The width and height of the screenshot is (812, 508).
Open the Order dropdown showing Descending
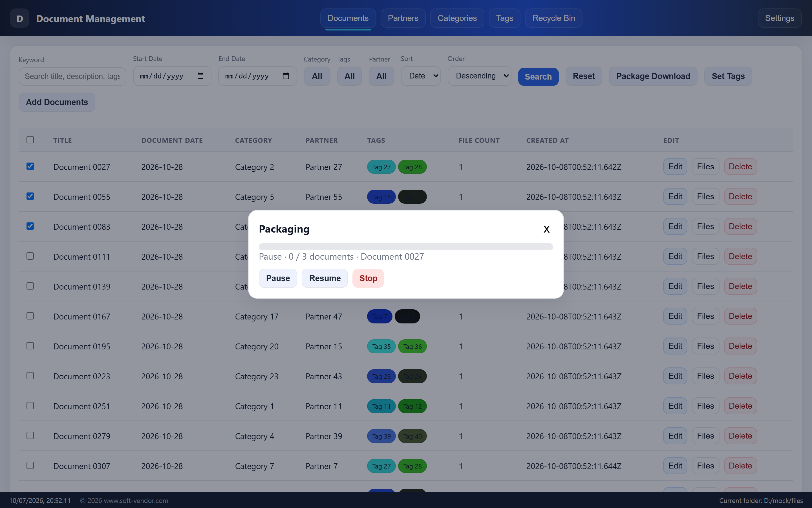coord(480,76)
